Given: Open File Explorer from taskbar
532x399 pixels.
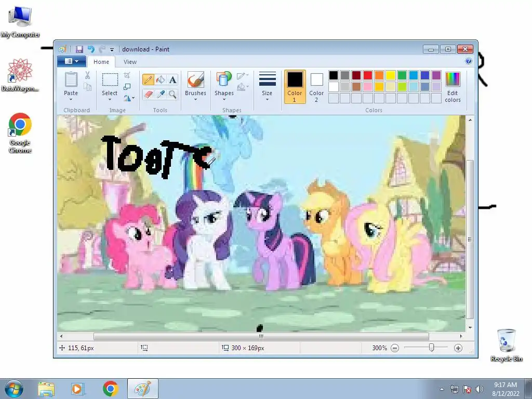Looking at the screenshot, I should click(46, 389).
